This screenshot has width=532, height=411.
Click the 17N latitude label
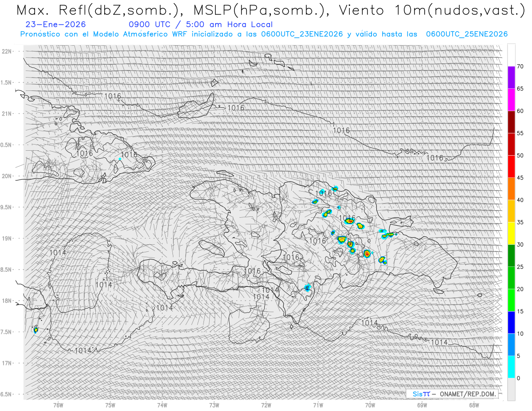tap(8, 363)
